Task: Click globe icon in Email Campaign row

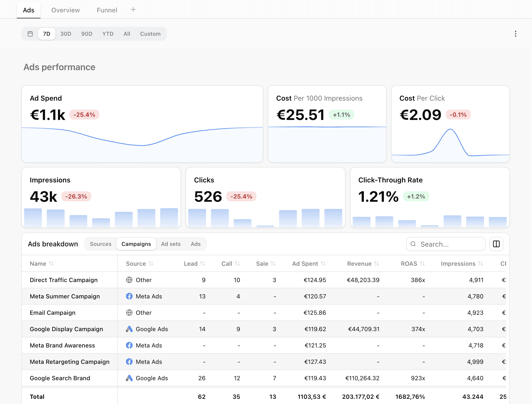Action: point(129,313)
